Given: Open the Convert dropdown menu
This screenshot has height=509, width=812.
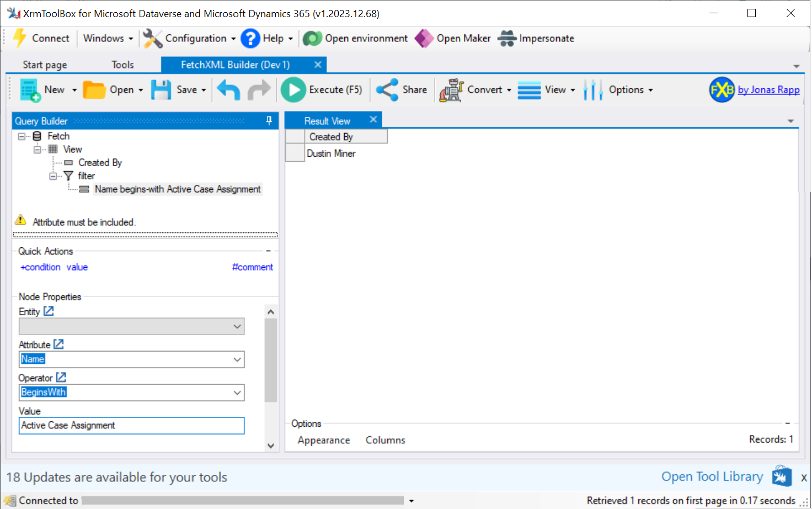Looking at the screenshot, I should coord(509,90).
